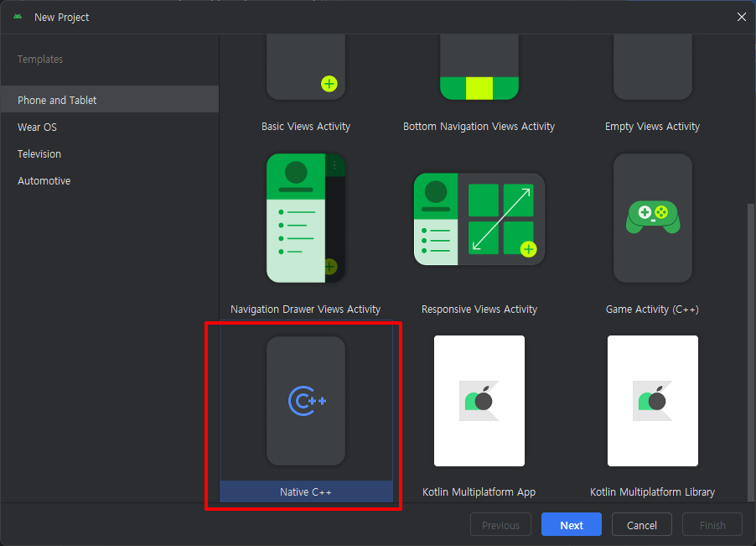The width and height of the screenshot is (756, 546).
Task: Click the Finish button
Action: (x=712, y=525)
